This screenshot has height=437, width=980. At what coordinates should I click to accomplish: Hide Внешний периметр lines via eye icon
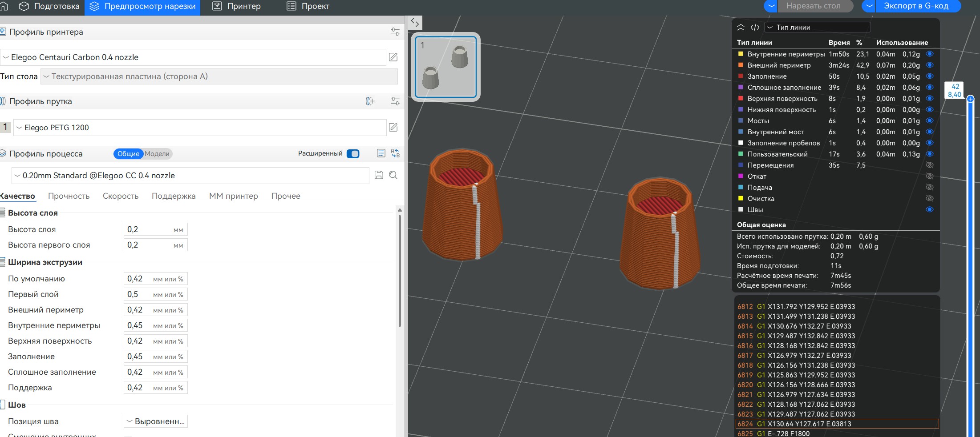[x=929, y=65]
